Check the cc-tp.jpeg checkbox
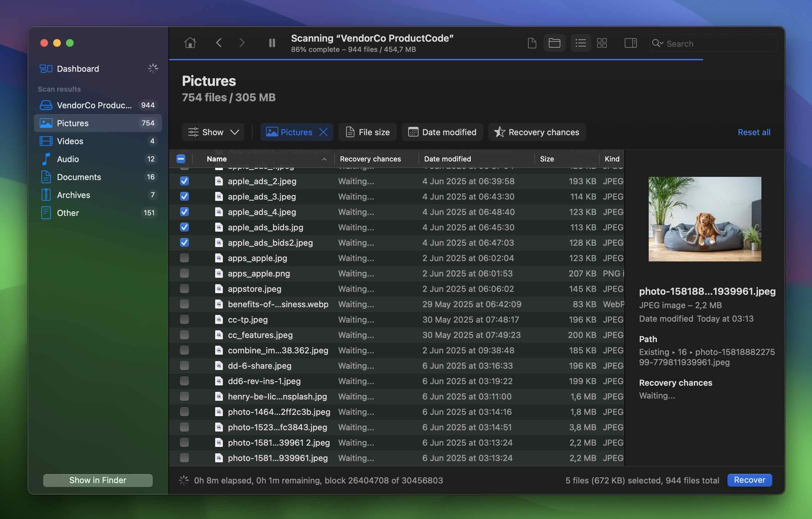 (184, 319)
